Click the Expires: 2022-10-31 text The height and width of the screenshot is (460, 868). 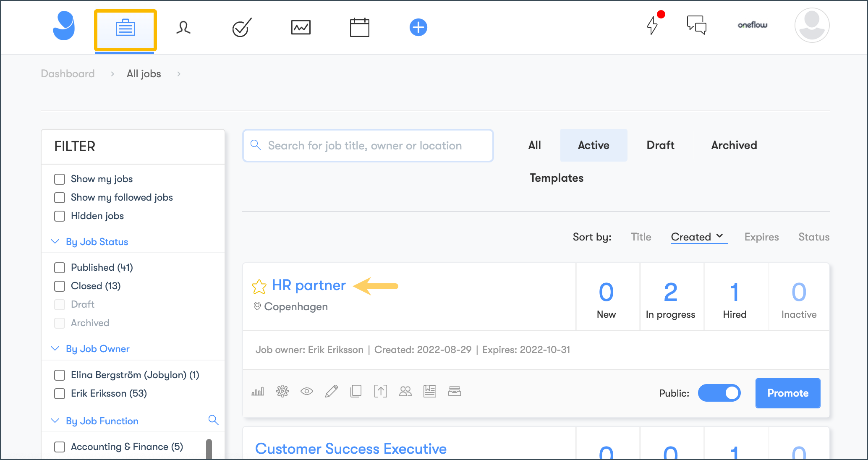[x=526, y=350]
